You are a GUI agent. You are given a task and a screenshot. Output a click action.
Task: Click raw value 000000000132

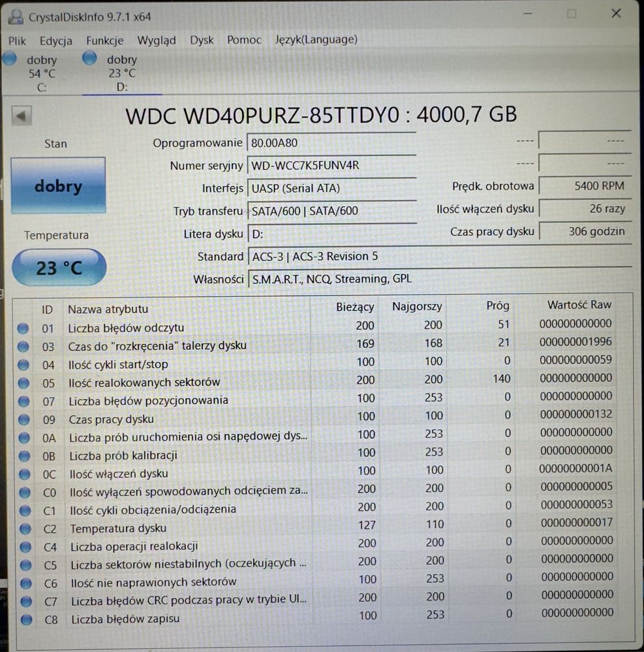[576, 414]
